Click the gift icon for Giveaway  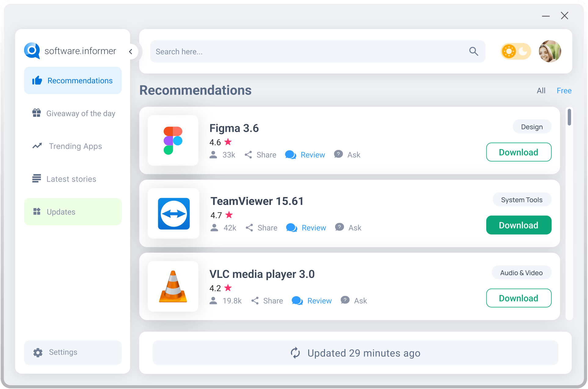pos(37,113)
